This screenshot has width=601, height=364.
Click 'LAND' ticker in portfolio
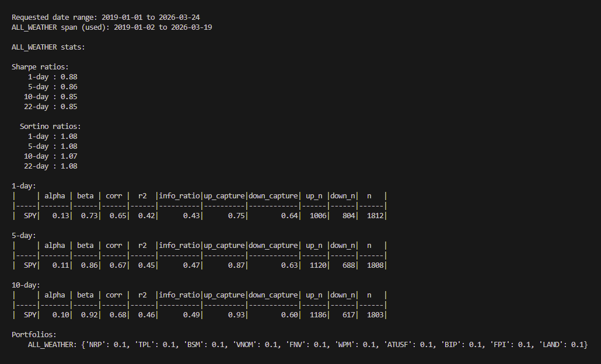click(x=551, y=345)
